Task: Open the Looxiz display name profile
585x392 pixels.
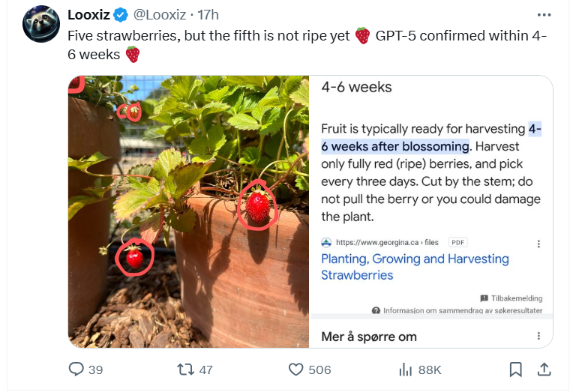Action: pyautogui.click(x=89, y=15)
